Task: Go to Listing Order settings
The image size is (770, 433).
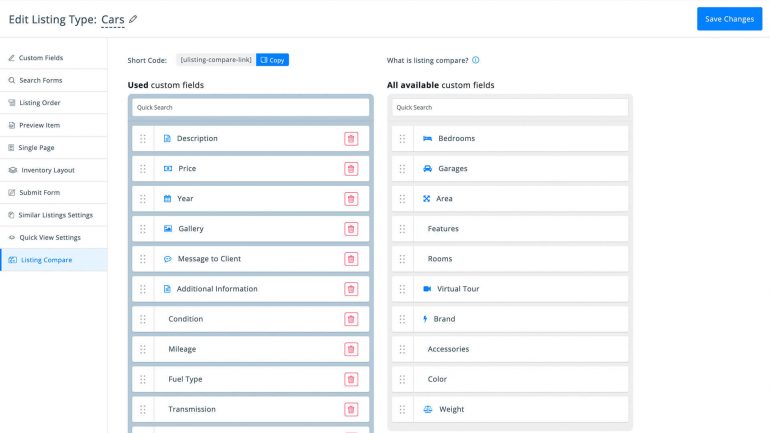Action: click(x=54, y=103)
